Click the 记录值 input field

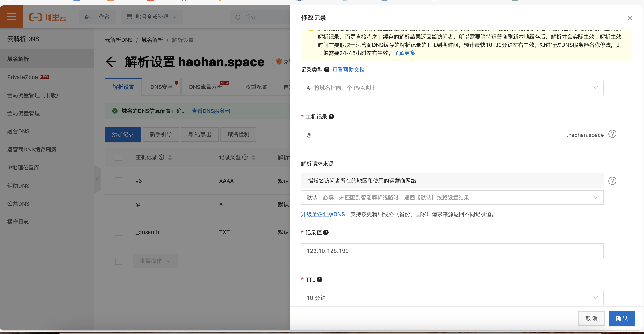(452, 251)
